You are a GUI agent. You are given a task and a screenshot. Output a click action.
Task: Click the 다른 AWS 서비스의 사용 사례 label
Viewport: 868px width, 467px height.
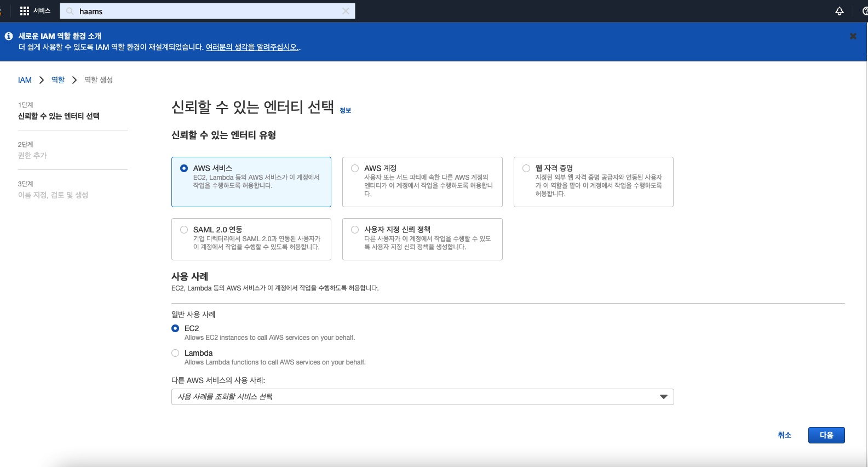click(218, 380)
